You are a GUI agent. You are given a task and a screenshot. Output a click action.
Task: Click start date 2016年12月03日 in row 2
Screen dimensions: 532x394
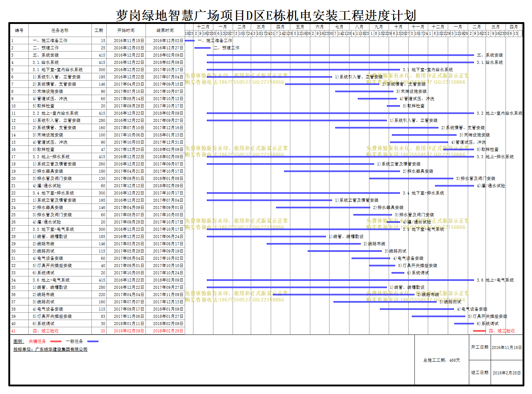[129, 48]
